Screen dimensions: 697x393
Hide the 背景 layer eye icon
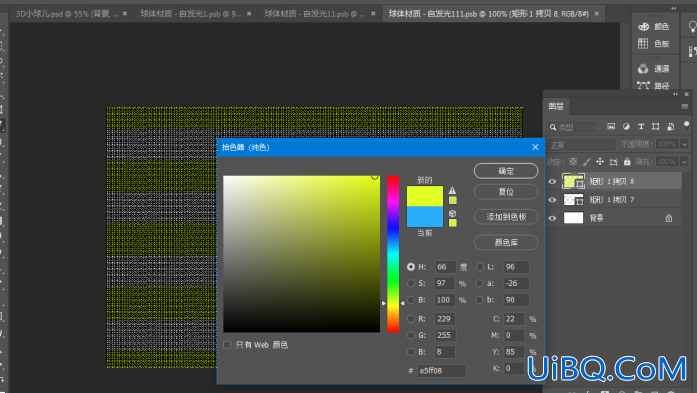pos(552,218)
